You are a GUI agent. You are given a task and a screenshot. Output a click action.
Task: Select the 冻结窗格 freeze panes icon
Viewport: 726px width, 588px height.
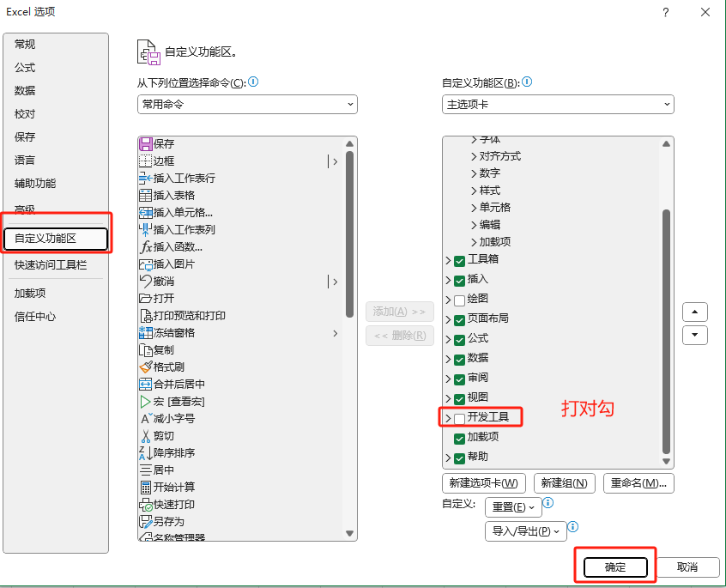144,332
